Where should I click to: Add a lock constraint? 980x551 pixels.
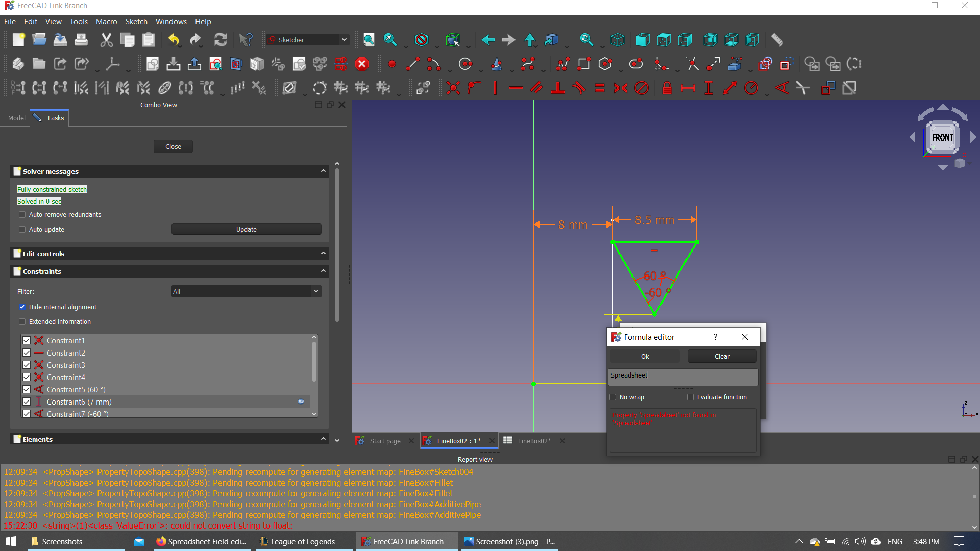tap(666, 88)
